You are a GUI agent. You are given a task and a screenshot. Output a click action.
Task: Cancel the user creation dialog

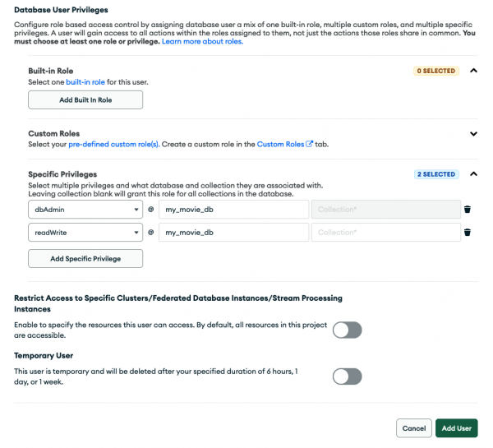(413, 428)
